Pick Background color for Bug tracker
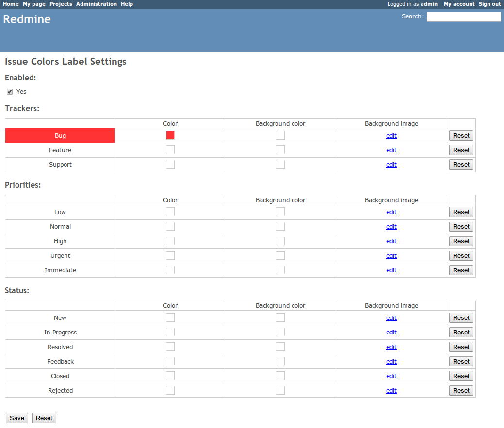This screenshot has height=428, width=504. (x=280, y=135)
